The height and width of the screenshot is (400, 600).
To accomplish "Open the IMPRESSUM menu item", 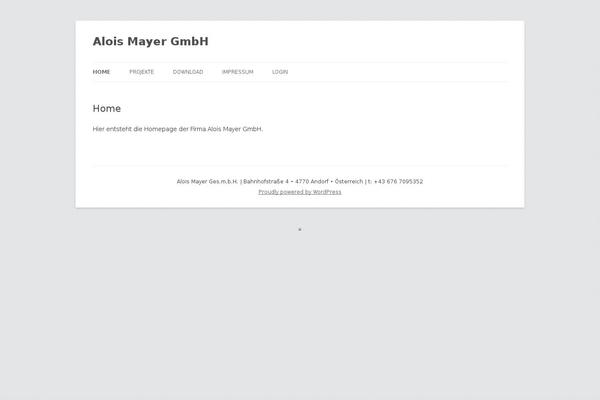I will pyautogui.click(x=238, y=72).
